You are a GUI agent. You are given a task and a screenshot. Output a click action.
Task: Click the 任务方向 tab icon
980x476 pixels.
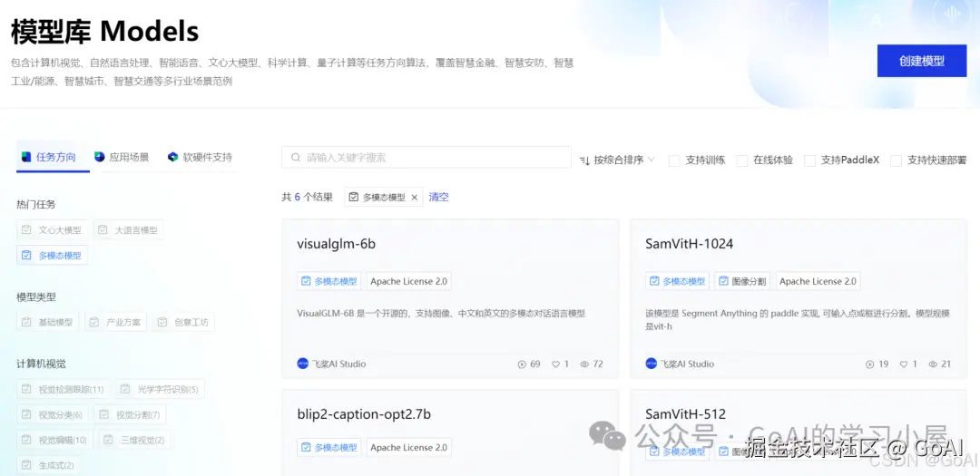pyautogui.click(x=25, y=157)
